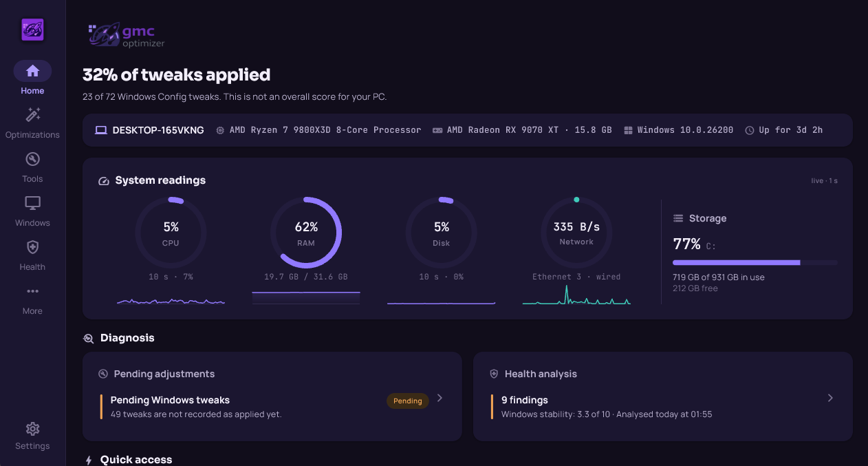Open the Pending Windows tweaks entry
Viewport: 868px width, 466px height.
(x=272, y=406)
